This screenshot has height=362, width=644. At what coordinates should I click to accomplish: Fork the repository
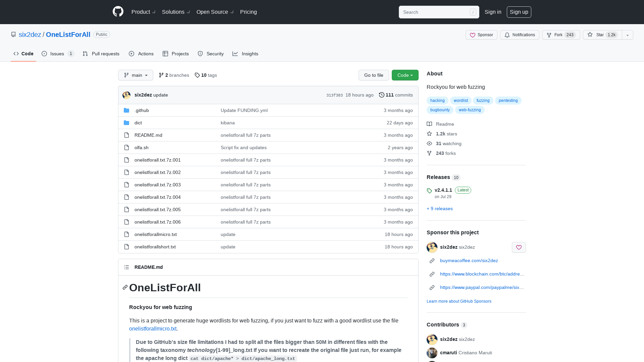click(x=561, y=35)
